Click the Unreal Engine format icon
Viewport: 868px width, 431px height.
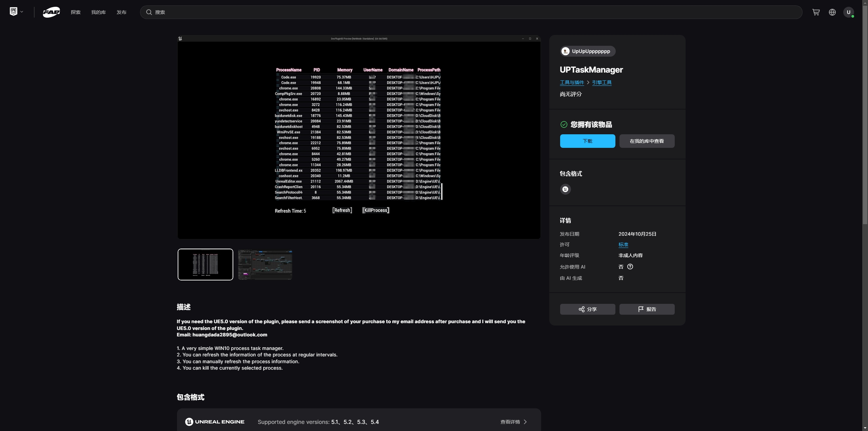[x=565, y=189]
